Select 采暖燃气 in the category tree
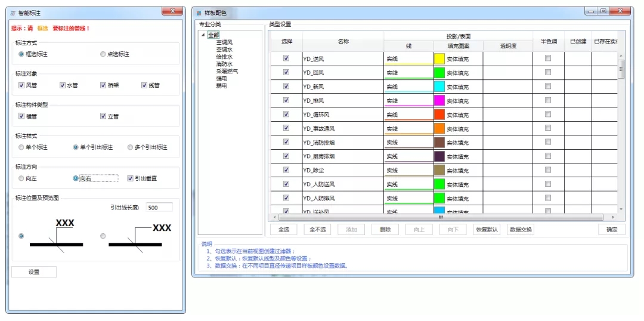 (x=227, y=71)
